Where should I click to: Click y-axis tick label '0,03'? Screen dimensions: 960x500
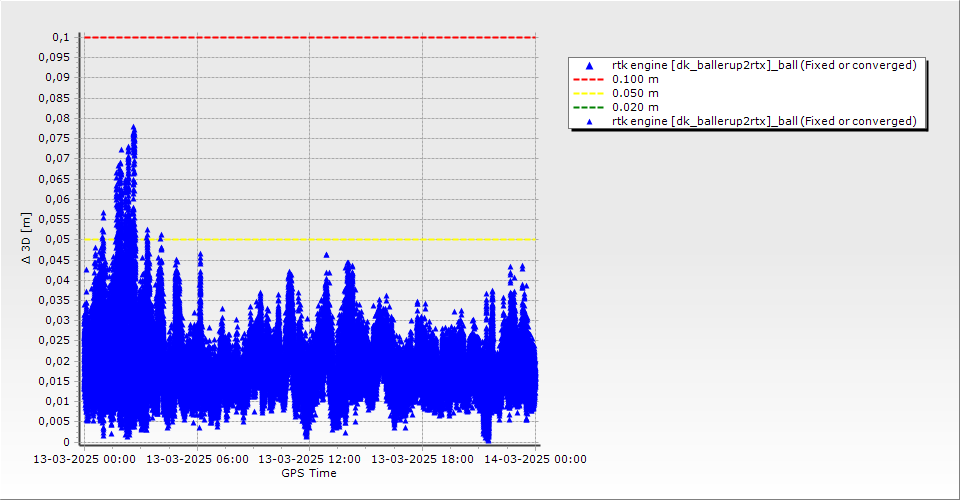(58, 320)
